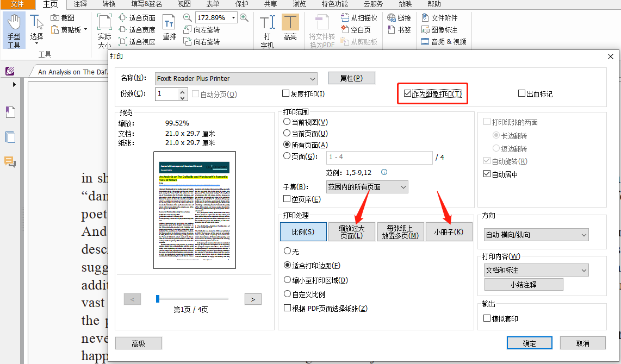621x364 pixels.
Task: Open the 文件 menu
Action: [x=16, y=5]
